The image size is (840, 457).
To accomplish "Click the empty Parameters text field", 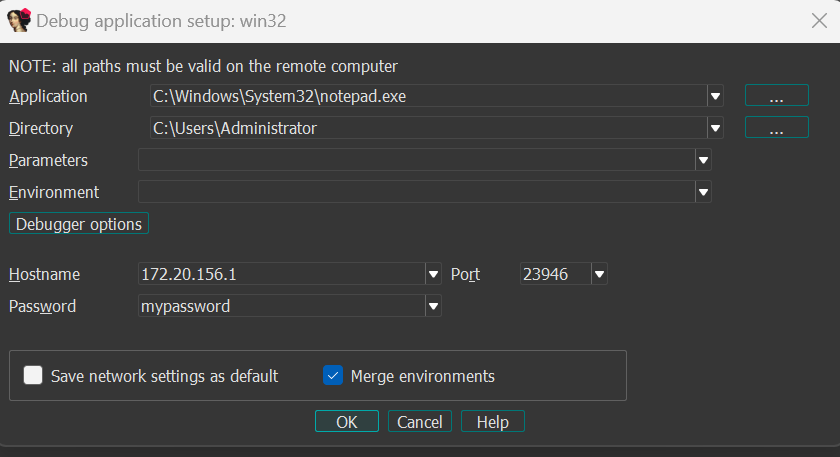I will (x=415, y=160).
